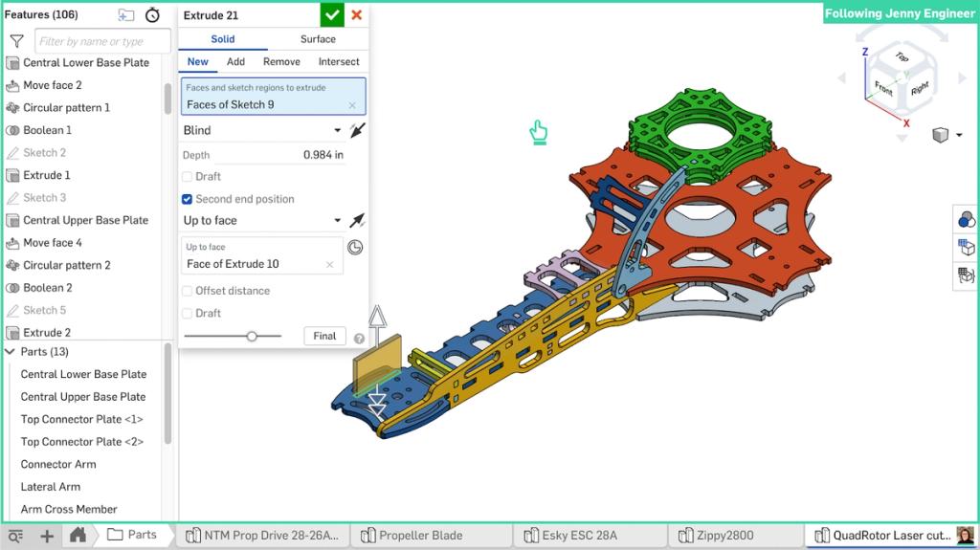Accept Extrude 21 with green checkmark
Viewport: 980px width, 550px height.
(332, 15)
